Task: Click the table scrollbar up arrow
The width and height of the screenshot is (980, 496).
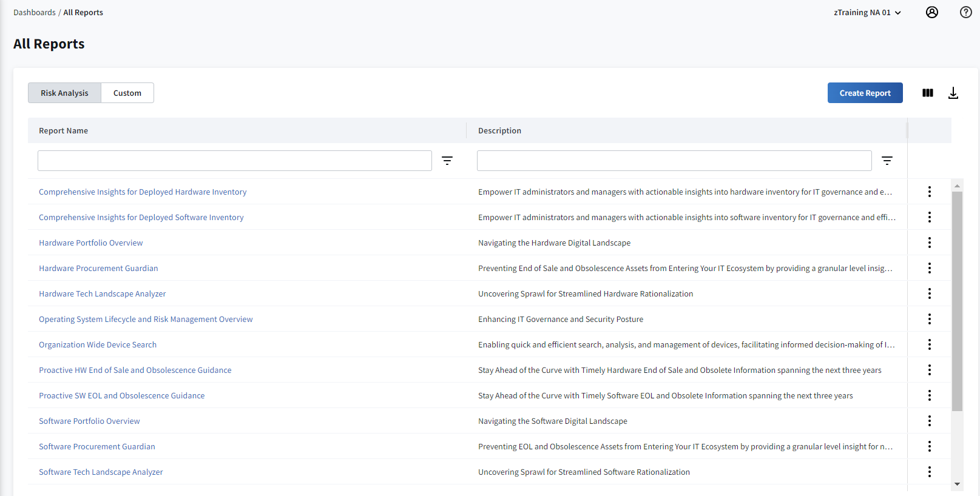Action: click(958, 186)
